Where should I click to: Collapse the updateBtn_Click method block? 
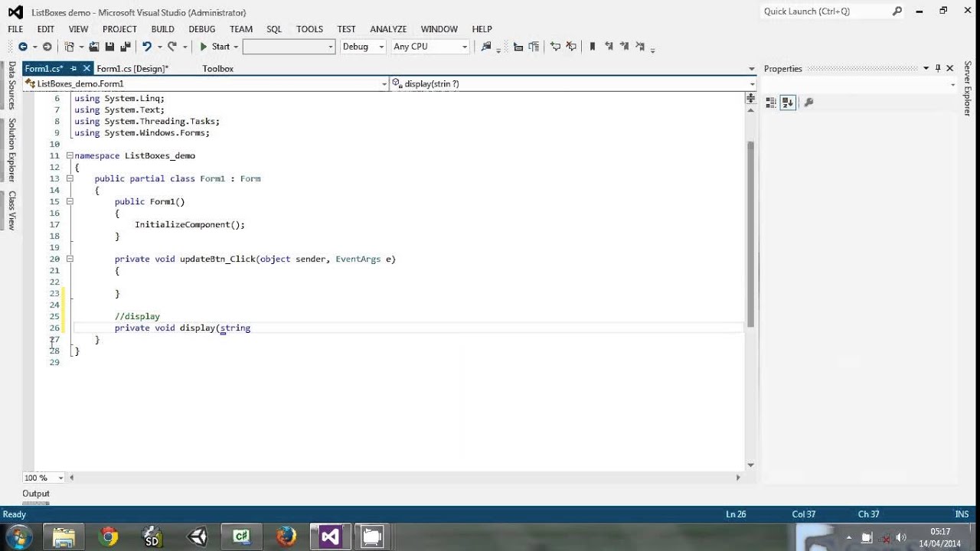70,259
